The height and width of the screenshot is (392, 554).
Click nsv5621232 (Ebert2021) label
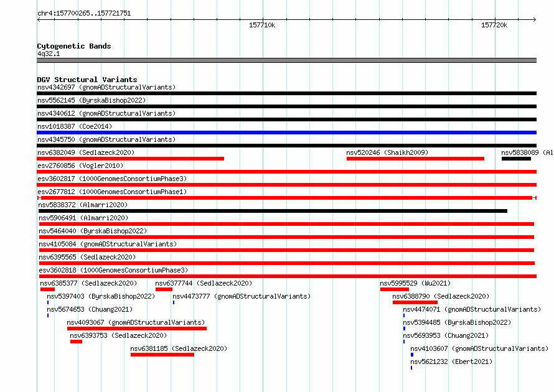click(451, 362)
